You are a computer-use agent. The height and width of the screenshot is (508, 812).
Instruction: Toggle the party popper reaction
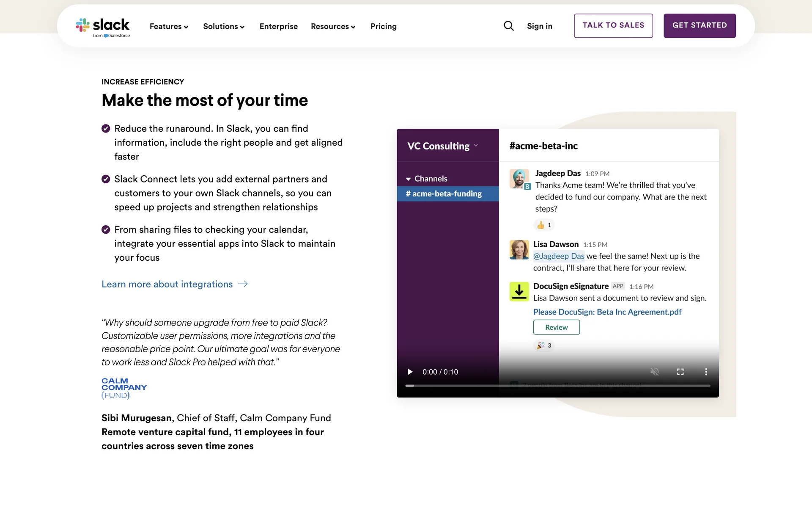[x=544, y=345]
